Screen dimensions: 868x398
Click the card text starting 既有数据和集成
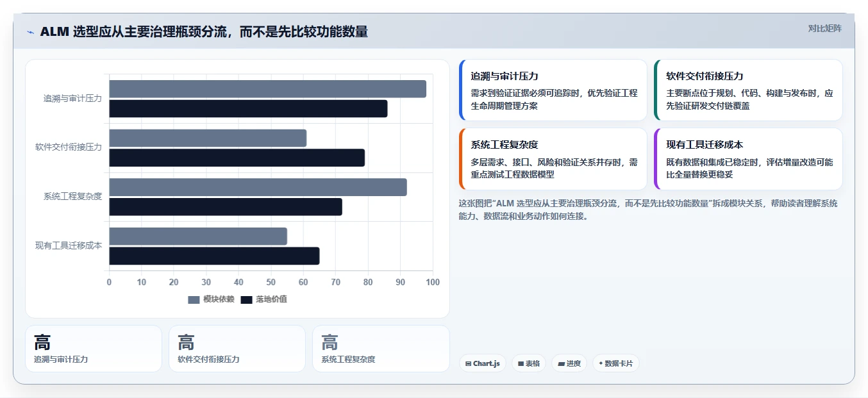coord(749,168)
